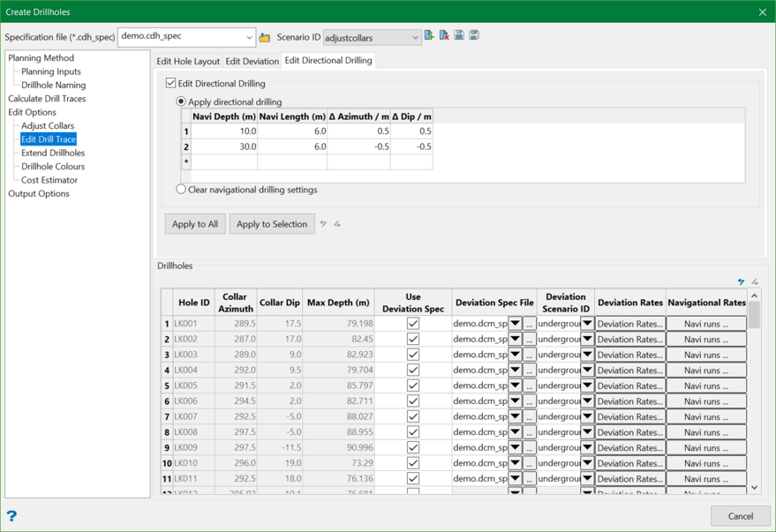Click the blue help question mark
The width and height of the screenshot is (776, 532).
click(x=11, y=516)
